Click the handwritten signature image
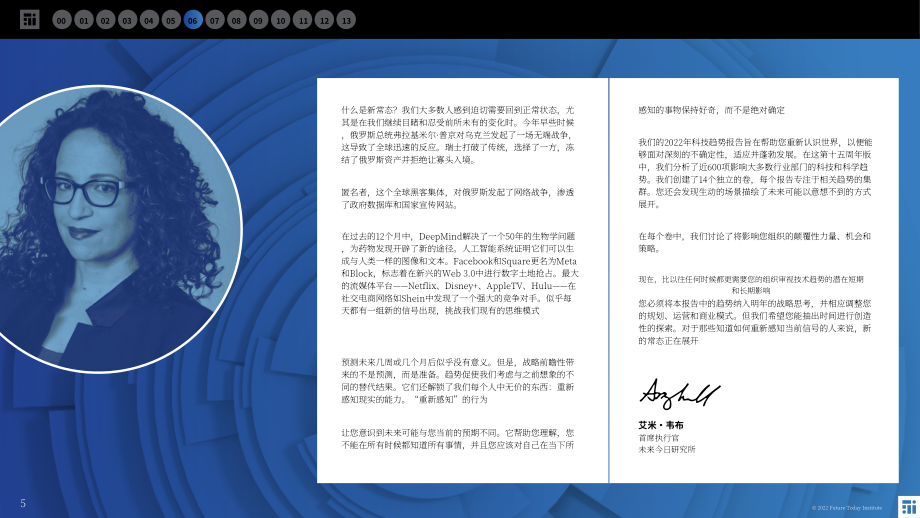The width and height of the screenshot is (920, 518). click(679, 394)
